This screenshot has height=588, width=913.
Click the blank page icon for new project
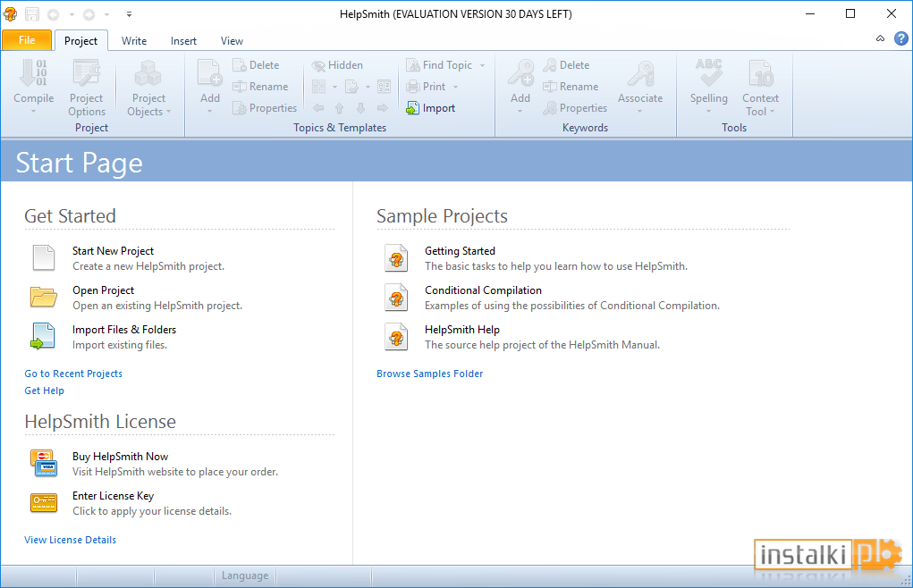tap(44, 258)
